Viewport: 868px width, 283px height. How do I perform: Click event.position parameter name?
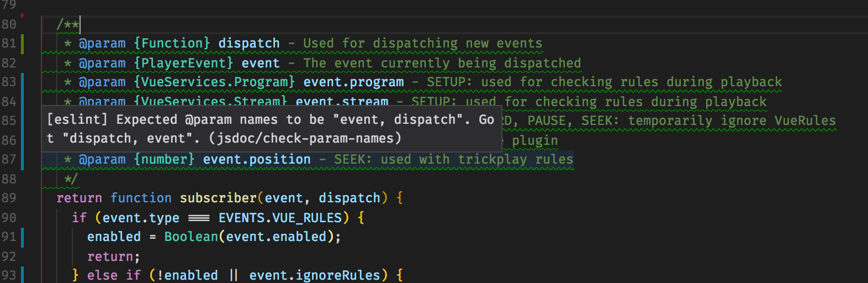tap(257, 159)
